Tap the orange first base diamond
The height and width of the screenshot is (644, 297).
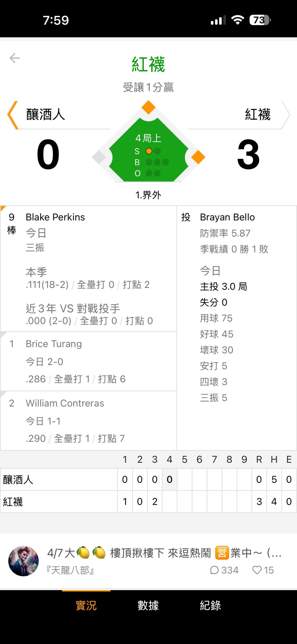pyautogui.click(x=198, y=157)
